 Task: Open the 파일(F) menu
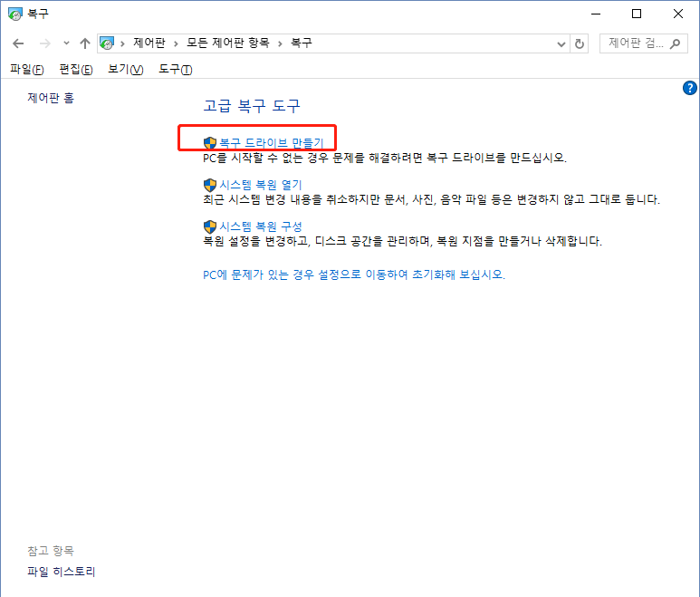coord(26,70)
